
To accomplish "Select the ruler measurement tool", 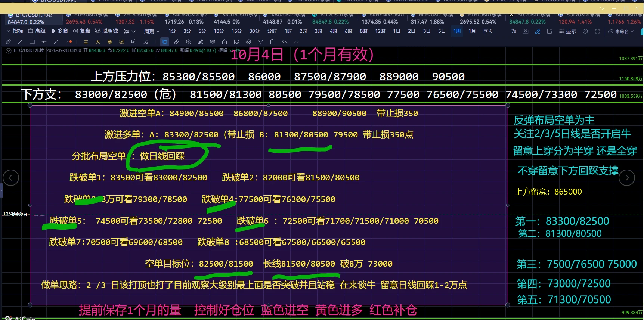I will (177, 42).
